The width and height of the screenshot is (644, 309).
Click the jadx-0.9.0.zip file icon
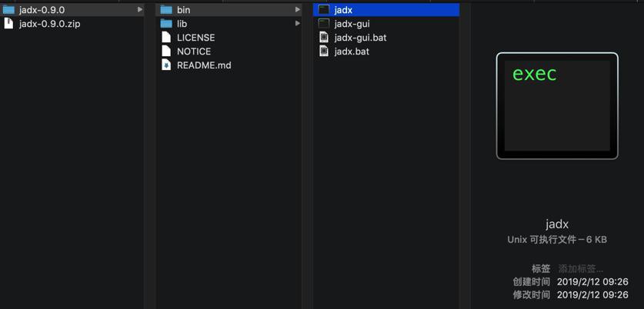(8, 24)
